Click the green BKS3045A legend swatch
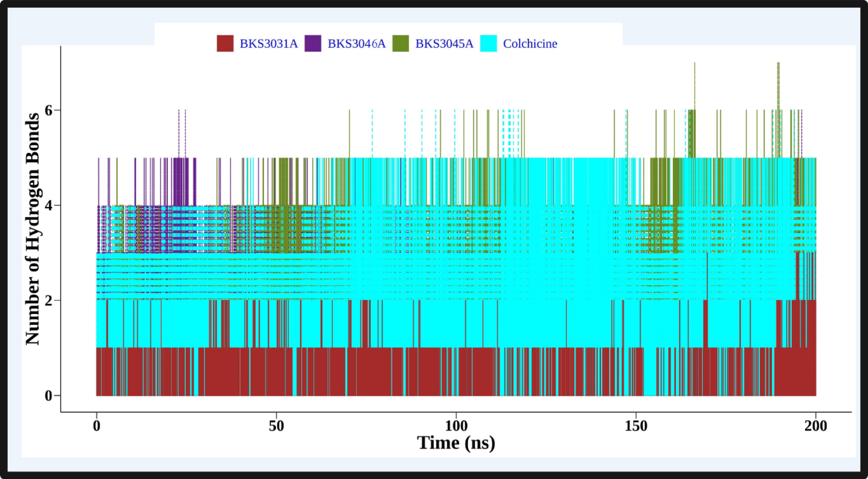This screenshot has width=868, height=479. (400, 44)
